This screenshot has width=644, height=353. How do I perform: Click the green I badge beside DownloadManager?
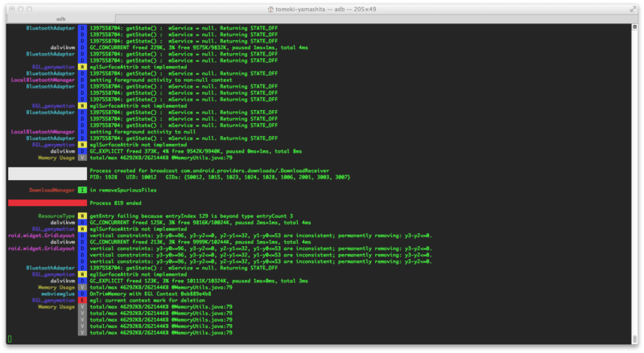click(x=82, y=190)
